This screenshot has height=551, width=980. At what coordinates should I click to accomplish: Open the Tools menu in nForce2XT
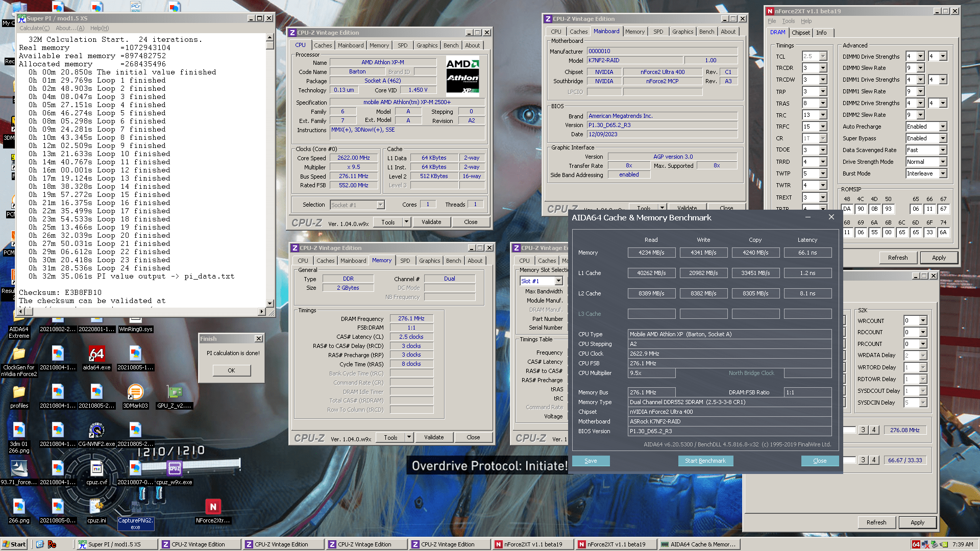[789, 21]
